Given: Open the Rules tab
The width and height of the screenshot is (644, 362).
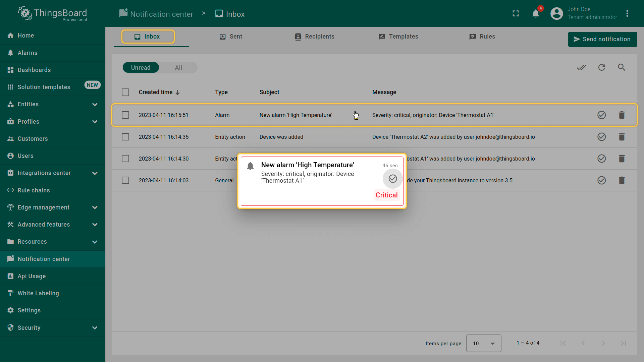Looking at the screenshot, I should (482, 37).
